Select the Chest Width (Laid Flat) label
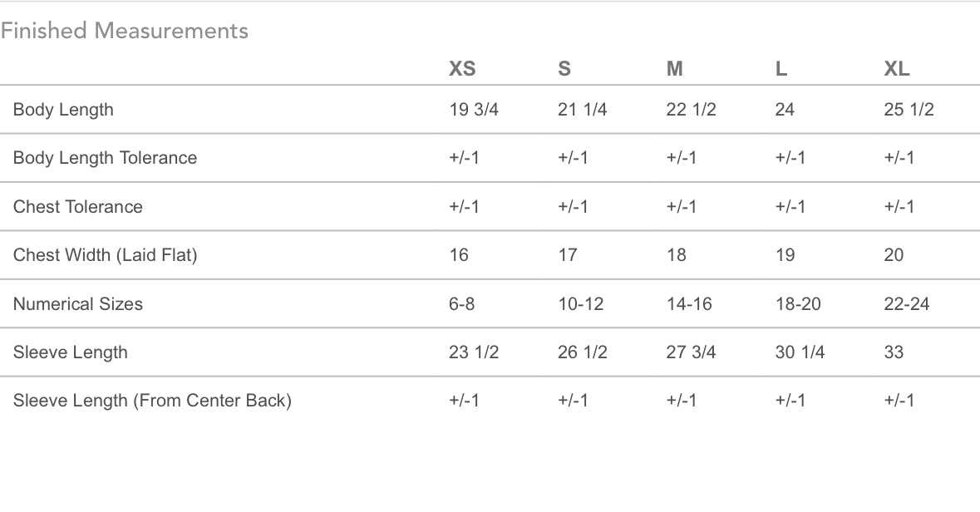This screenshot has height=512, width=980. click(x=105, y=255)
